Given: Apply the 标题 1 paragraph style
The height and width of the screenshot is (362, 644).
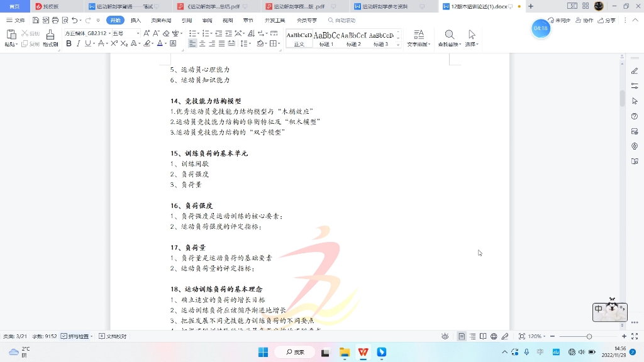Looking at the screenshot, I should coord(326,38).
